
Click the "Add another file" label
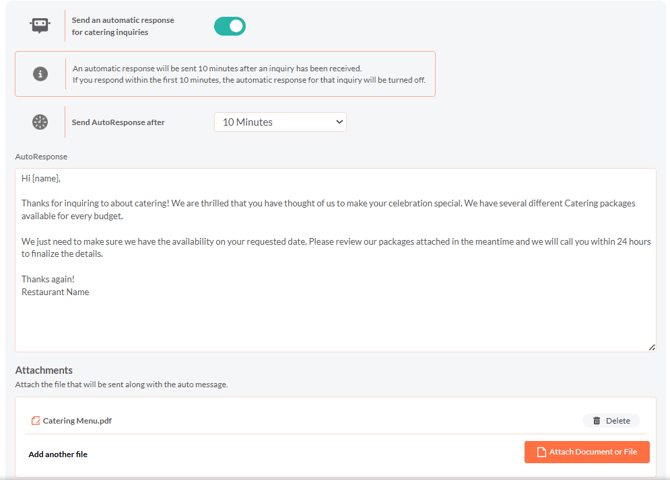point(58,454)
